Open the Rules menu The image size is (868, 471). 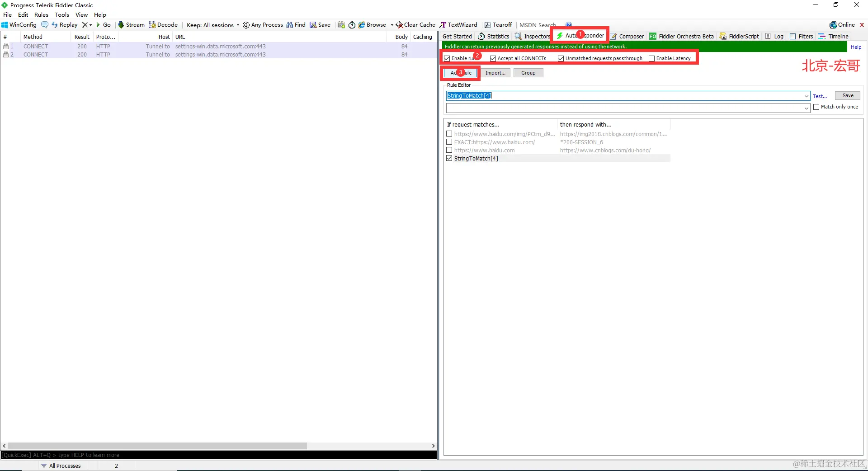(41, 14)
